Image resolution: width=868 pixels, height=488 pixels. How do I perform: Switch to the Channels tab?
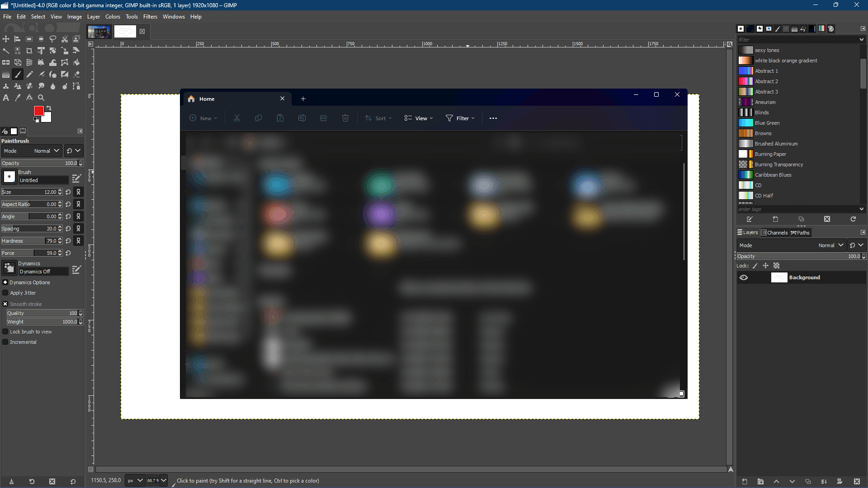click(774, 233)
